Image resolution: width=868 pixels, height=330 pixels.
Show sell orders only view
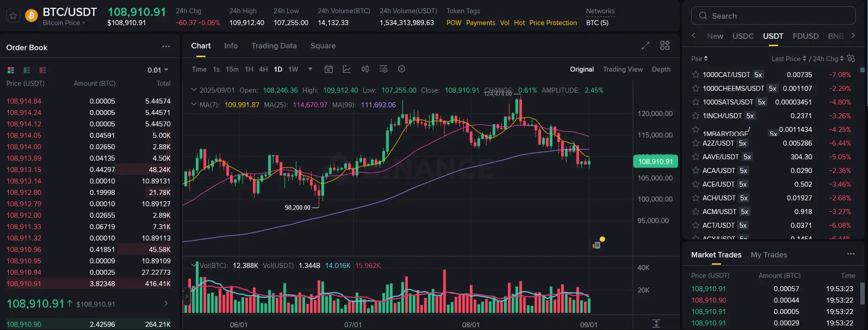click(43, 70)
